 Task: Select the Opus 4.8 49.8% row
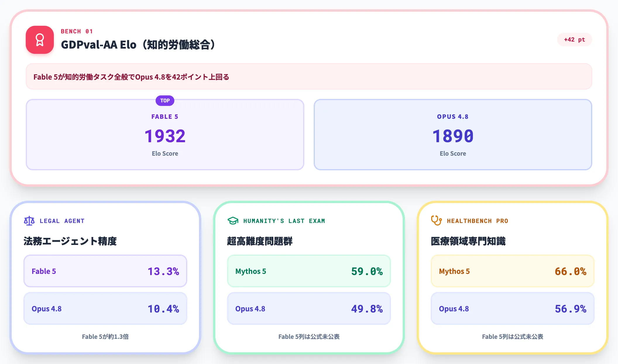[x=309, y=308]
